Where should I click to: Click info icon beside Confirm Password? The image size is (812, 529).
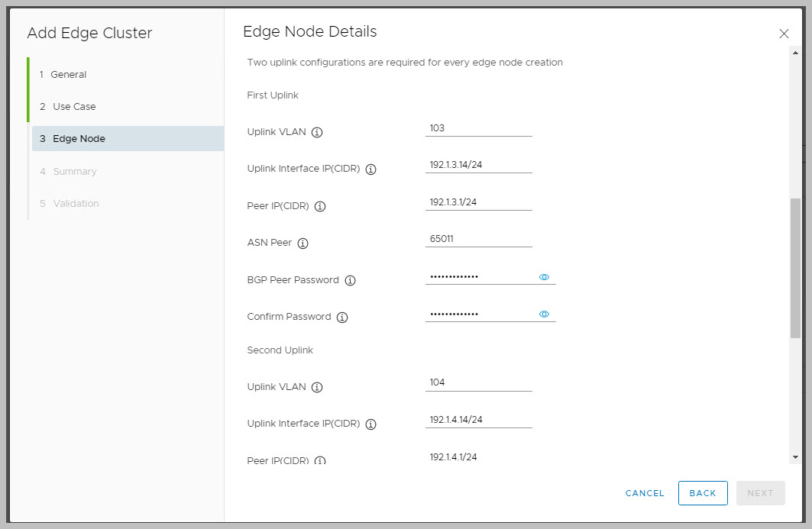342,318
